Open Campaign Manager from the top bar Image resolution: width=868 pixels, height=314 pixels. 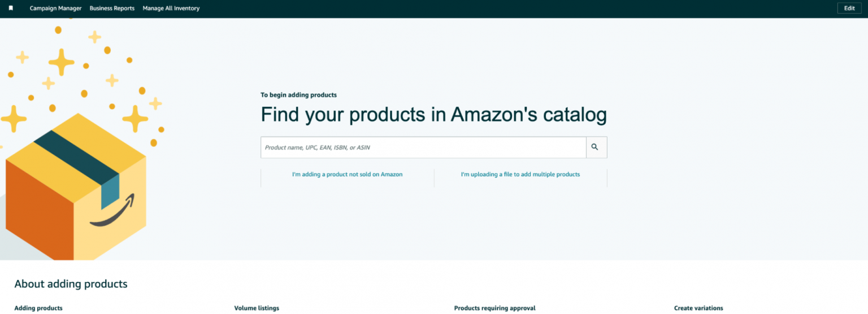[x=55, y=8]
